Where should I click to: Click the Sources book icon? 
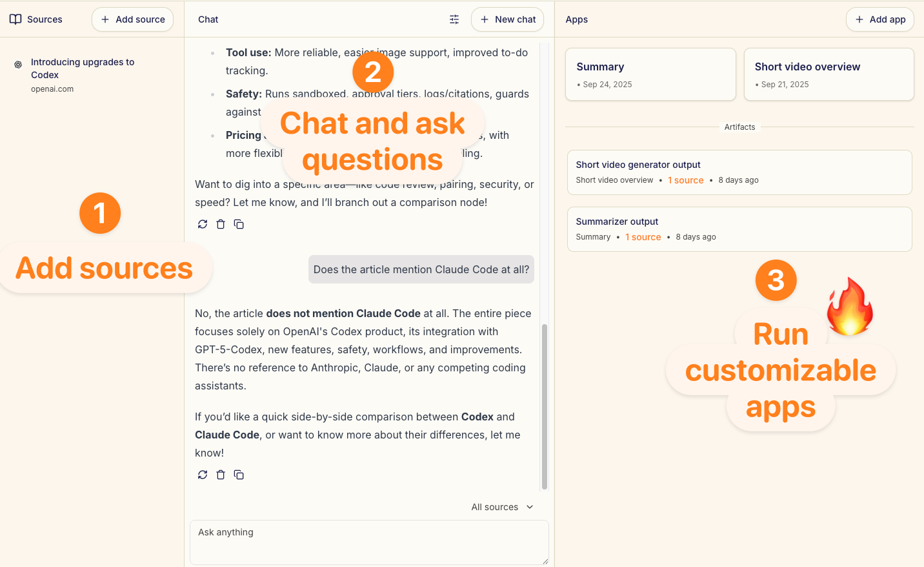(15, 19)
